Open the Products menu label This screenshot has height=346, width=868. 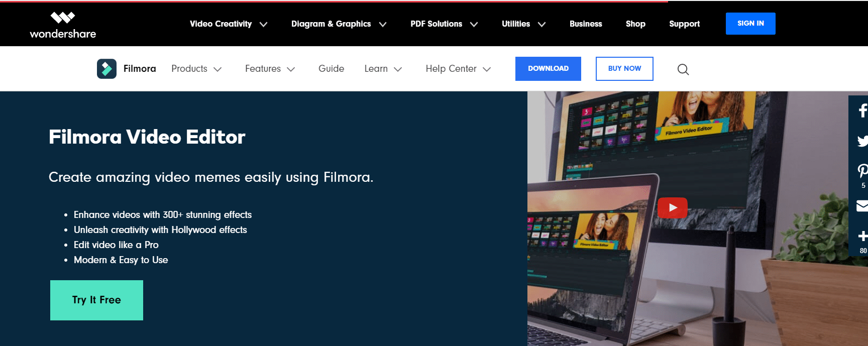pyautogui.click(x=189, y=69)
